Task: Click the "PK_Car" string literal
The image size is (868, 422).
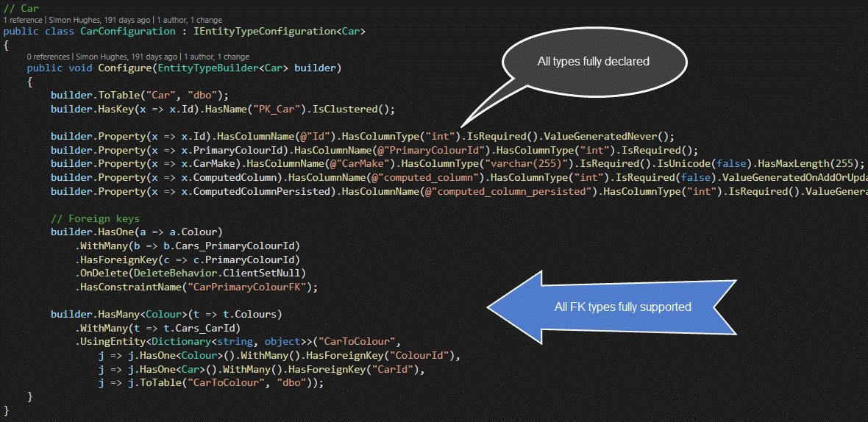Action: tap(277, 109)
